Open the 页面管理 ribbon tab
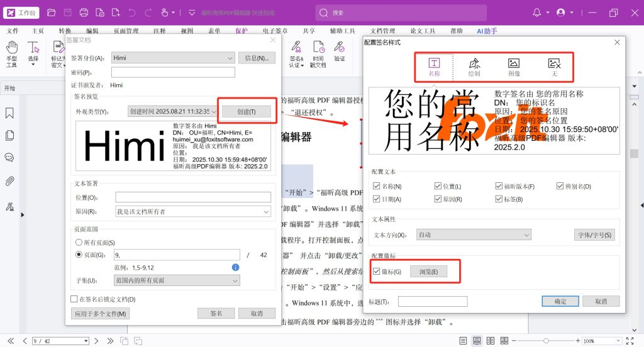 point(126,31)
